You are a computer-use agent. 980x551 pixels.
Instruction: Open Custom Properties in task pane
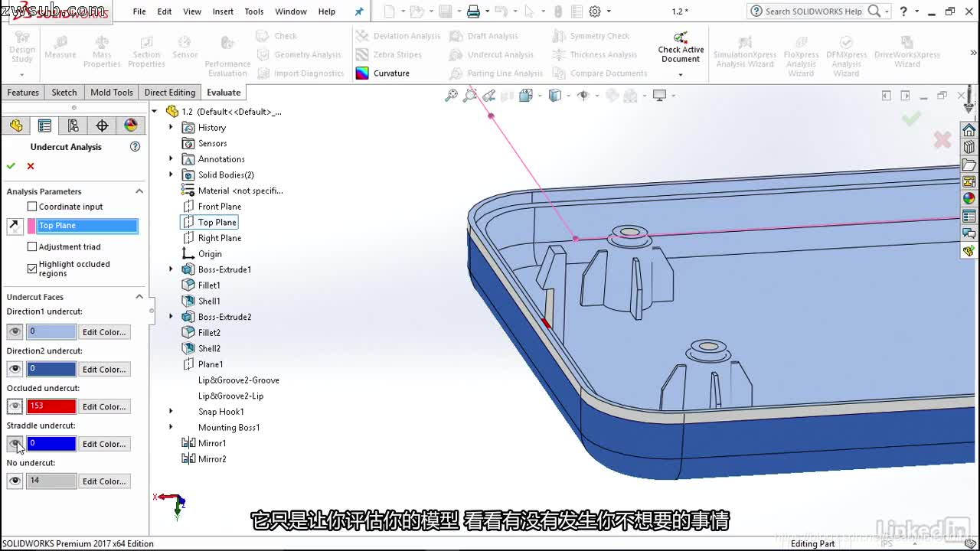969,217
